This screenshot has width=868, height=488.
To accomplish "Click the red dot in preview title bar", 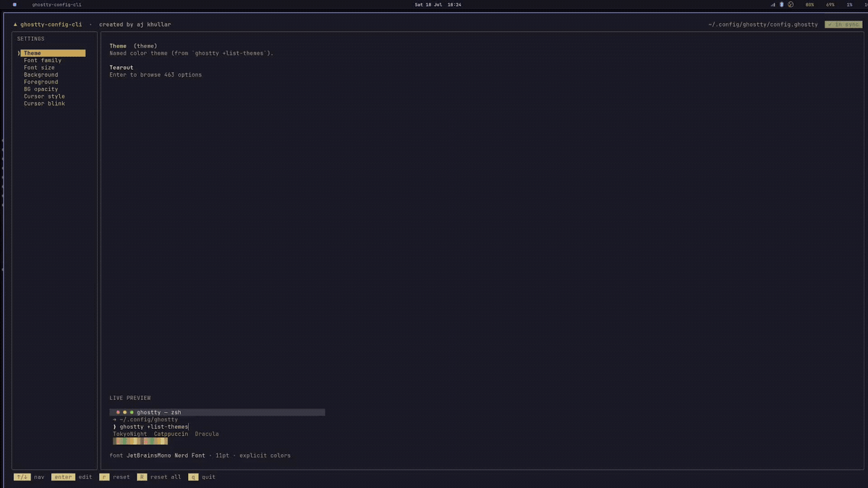I will (118, 412).
